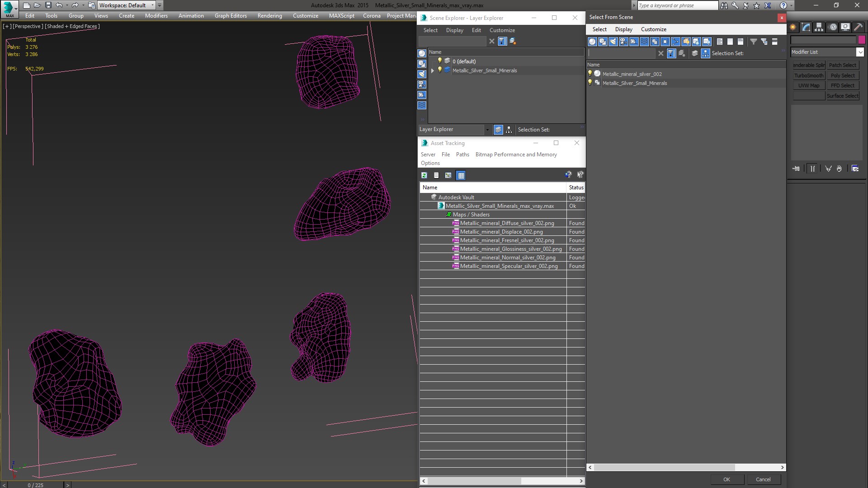Open Display menu in Scene Explorer

pos(454,30)
